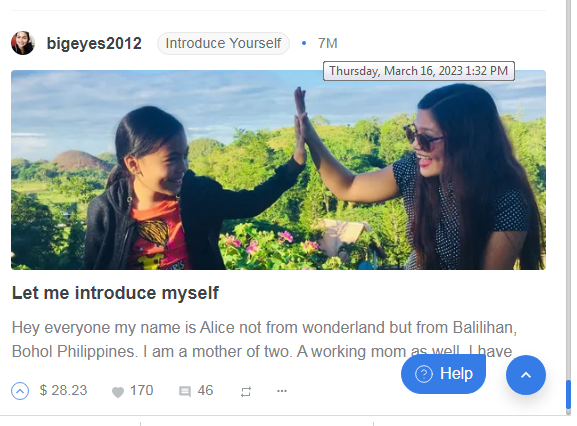
Task: Reblog the post using the repost icon
Action: 246,392
